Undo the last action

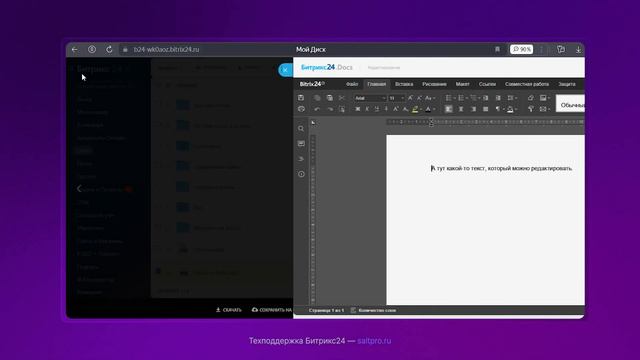tap(317, 109)
